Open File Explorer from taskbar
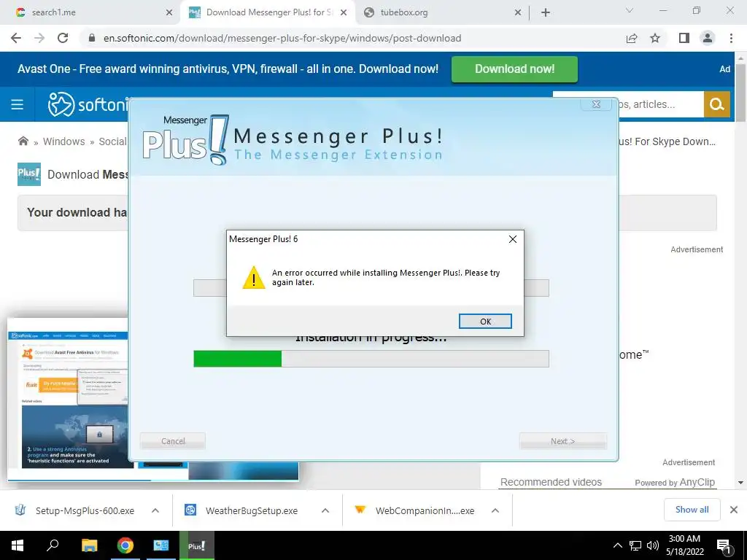The image size is (747, 560). (x=89, y=545)
